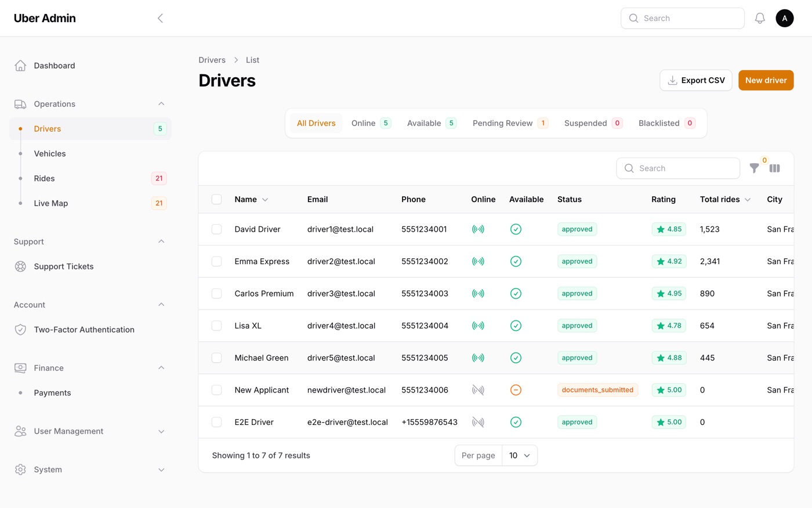This screenshot has width=812, height=508.
Task: Open the table filter funnel icon
Action: click(x=754, y=168)
